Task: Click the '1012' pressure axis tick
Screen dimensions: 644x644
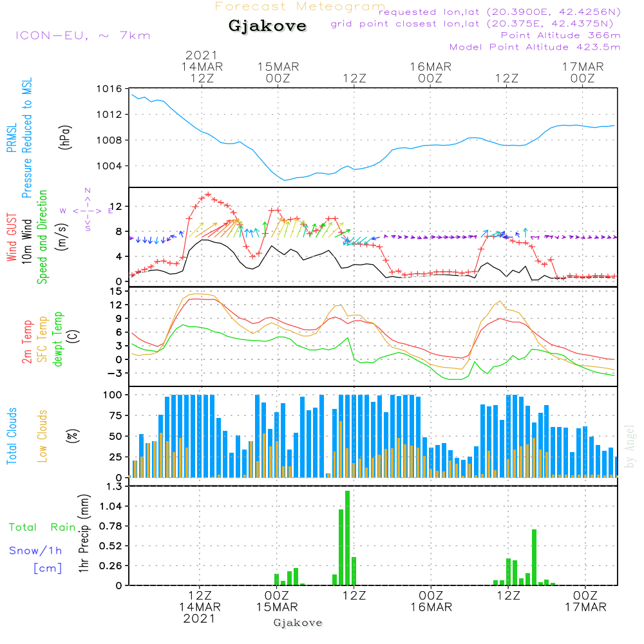Action: click(109, 115)
